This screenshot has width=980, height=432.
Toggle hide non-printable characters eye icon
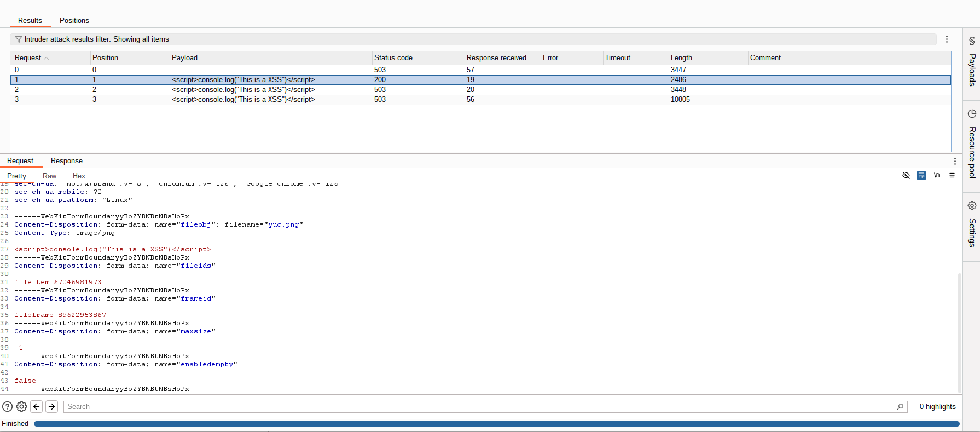(x=906, y=175)
